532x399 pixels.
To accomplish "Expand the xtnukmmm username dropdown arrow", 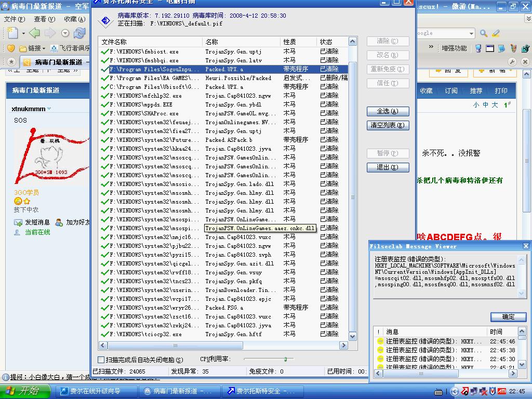I will point(49,109).
